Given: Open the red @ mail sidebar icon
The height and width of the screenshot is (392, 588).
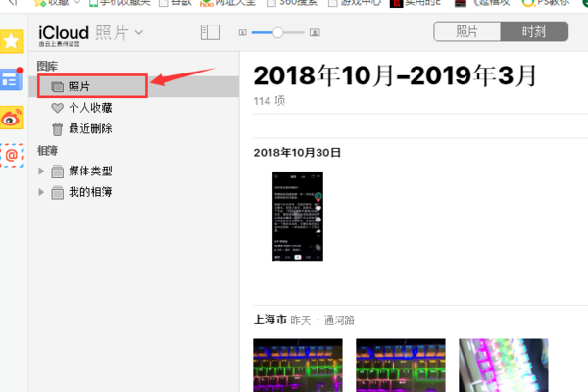Looking at the screenshot, I should click(x=11, y=155).
